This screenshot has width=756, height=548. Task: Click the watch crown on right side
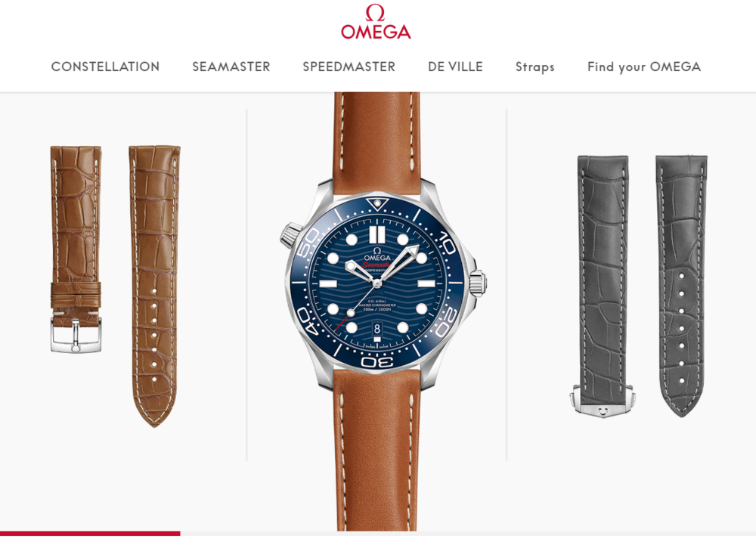tap(478, 283)
